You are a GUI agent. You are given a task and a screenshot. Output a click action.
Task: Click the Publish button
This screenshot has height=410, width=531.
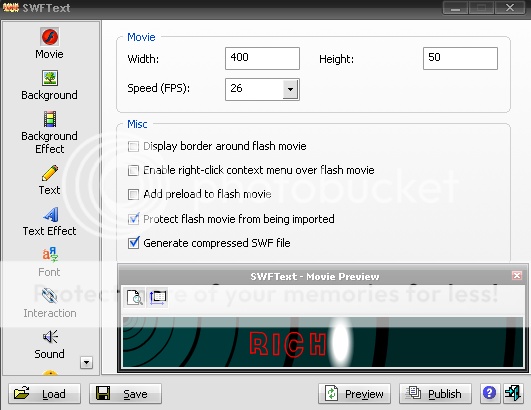(435, 393)
